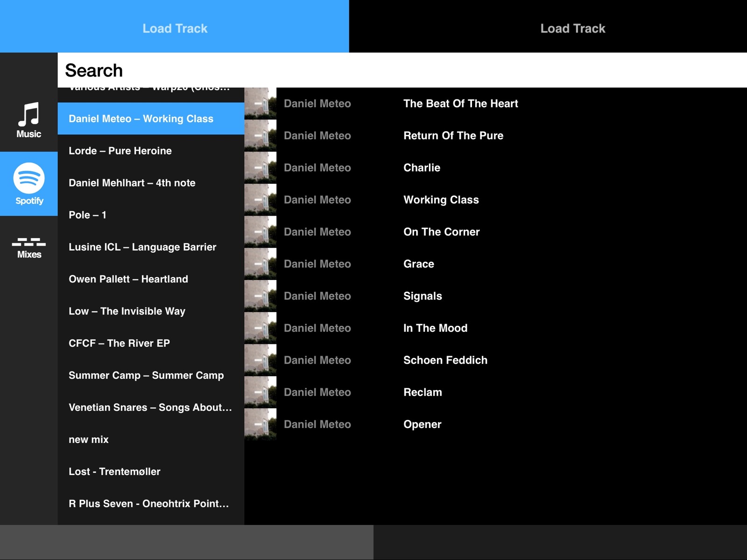Viewport: 747px width, 560px height.
Task: Open Lusine ICL – Language Barrier album
Action: [x=150, y=247]
